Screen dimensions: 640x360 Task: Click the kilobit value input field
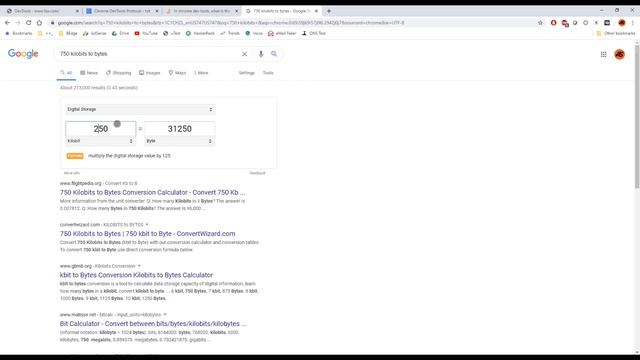coord(100,129)
